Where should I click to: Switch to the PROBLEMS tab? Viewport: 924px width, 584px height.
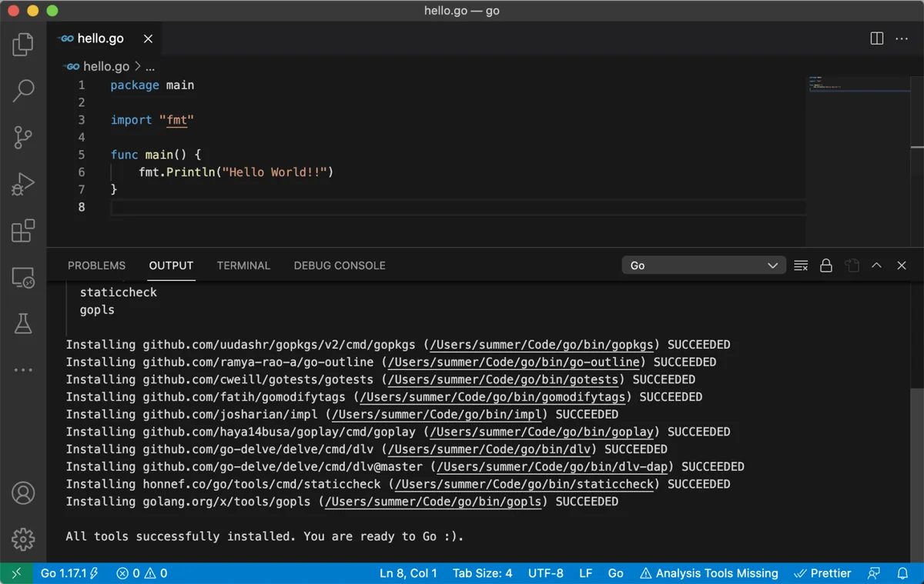pyautogui.click(x=96, y=265)
